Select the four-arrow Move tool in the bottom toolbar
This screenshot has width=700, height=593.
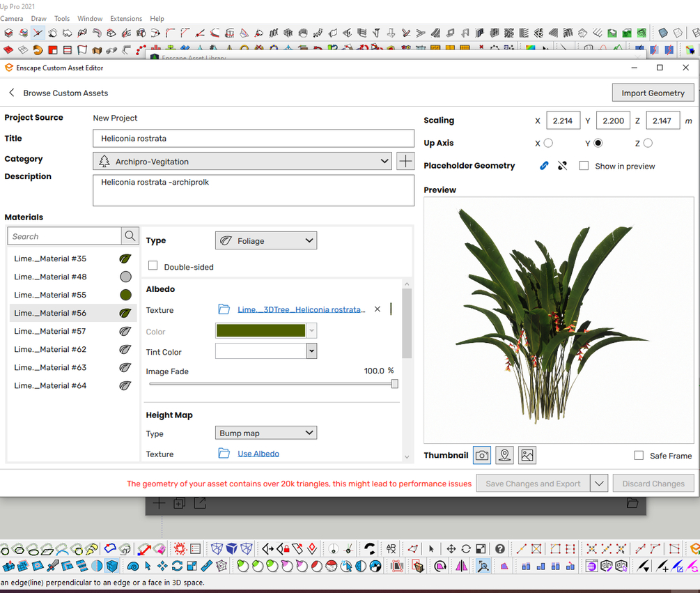point(451,549)
